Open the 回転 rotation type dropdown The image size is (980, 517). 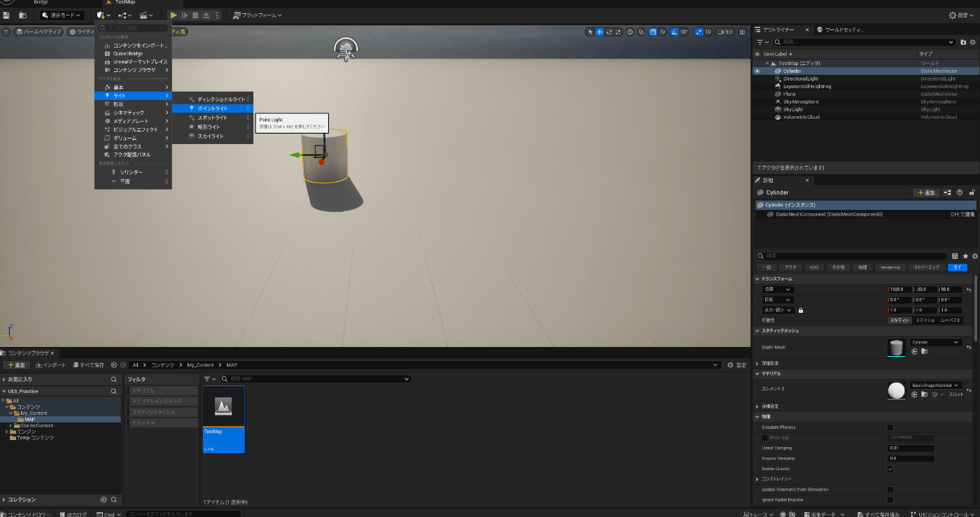[x=778, y=299]
